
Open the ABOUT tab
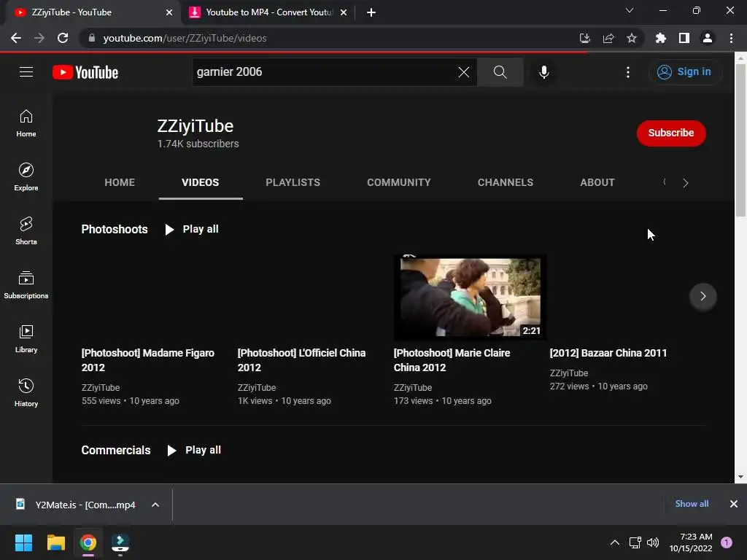597,182
